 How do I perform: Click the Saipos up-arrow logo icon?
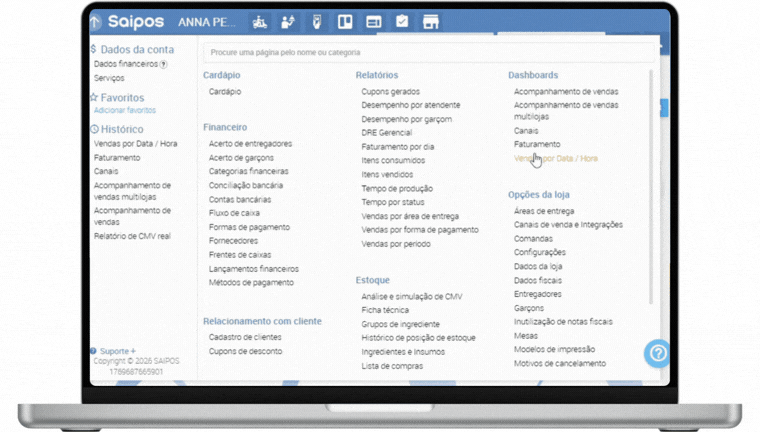96,22
